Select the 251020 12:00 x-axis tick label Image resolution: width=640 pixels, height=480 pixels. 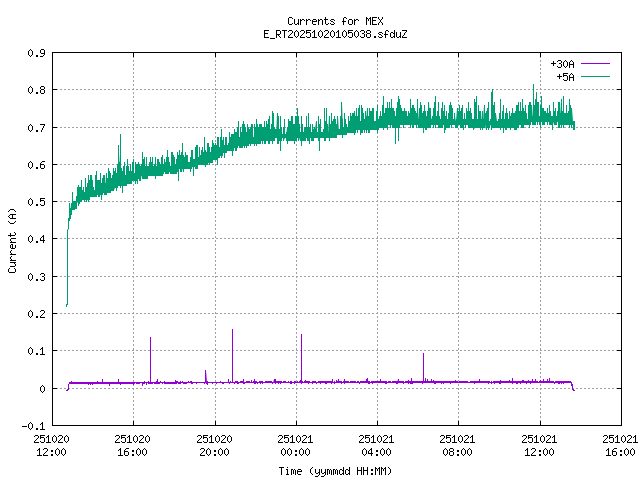[x=51, y=445]
